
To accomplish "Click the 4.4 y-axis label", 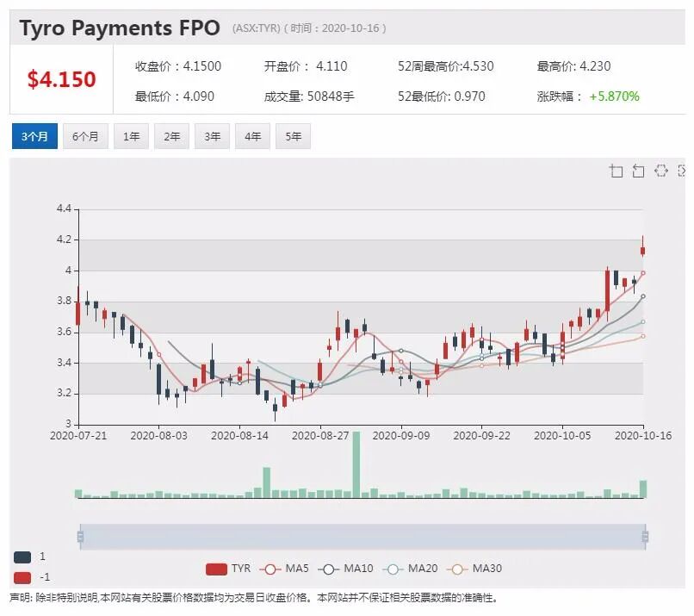I will coord(64,208).
